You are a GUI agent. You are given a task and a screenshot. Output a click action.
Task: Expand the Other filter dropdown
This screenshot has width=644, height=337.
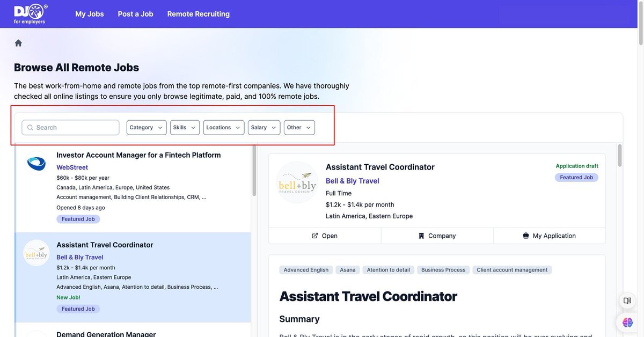pos(299,128)
